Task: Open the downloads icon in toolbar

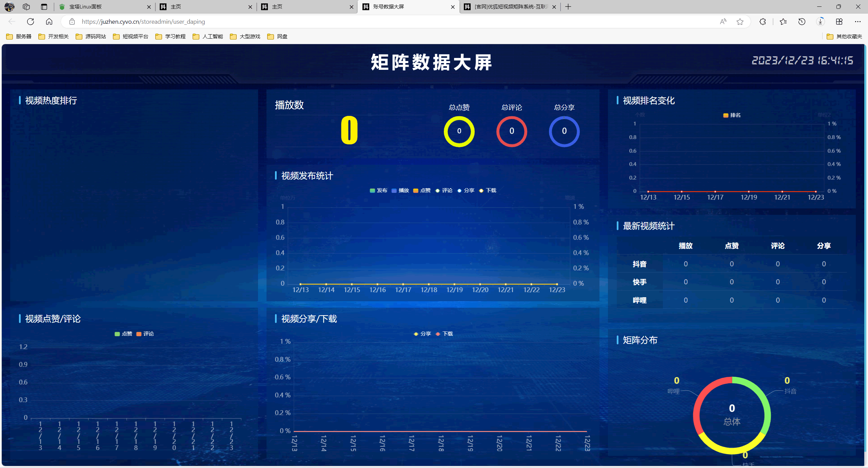Action: 820,22
